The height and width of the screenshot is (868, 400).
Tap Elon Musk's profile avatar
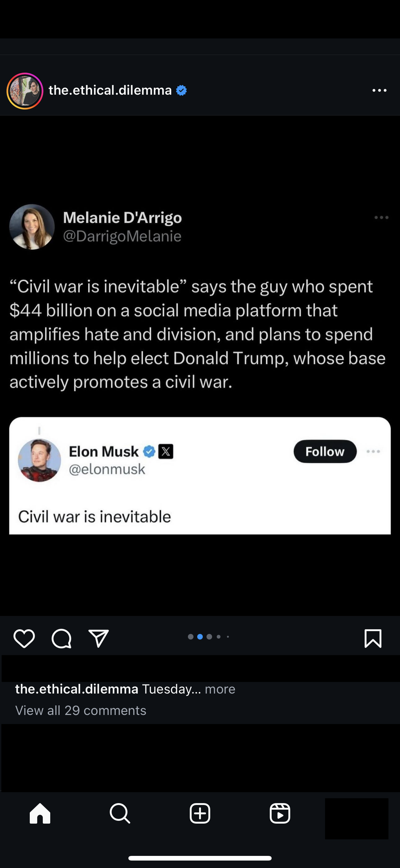[39, 460]
